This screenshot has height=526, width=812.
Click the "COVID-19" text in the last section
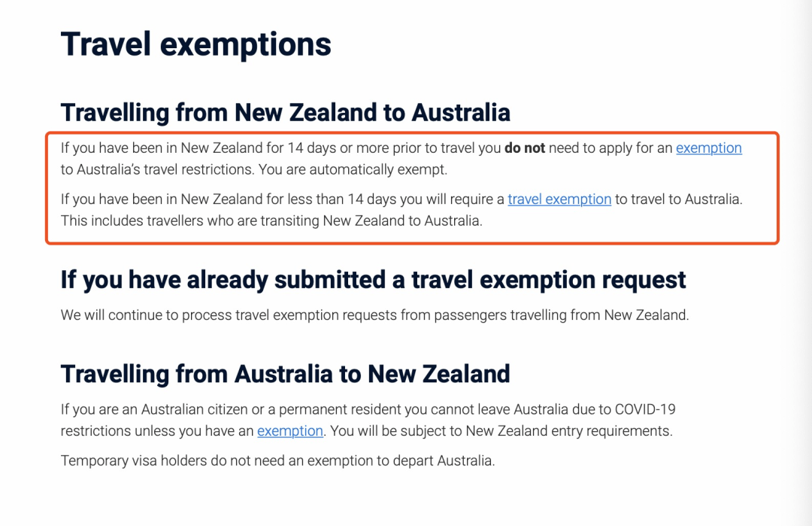645,410
